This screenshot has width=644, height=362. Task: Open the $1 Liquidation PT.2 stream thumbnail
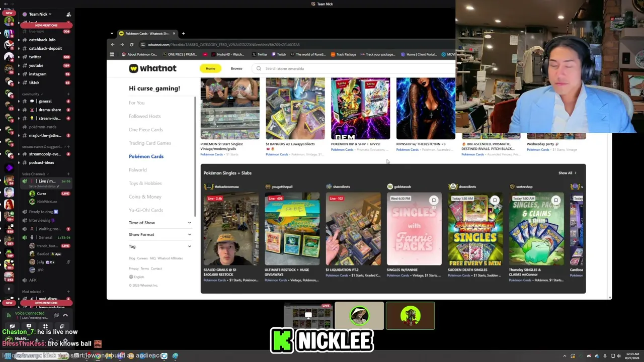[x=353, y=229]
